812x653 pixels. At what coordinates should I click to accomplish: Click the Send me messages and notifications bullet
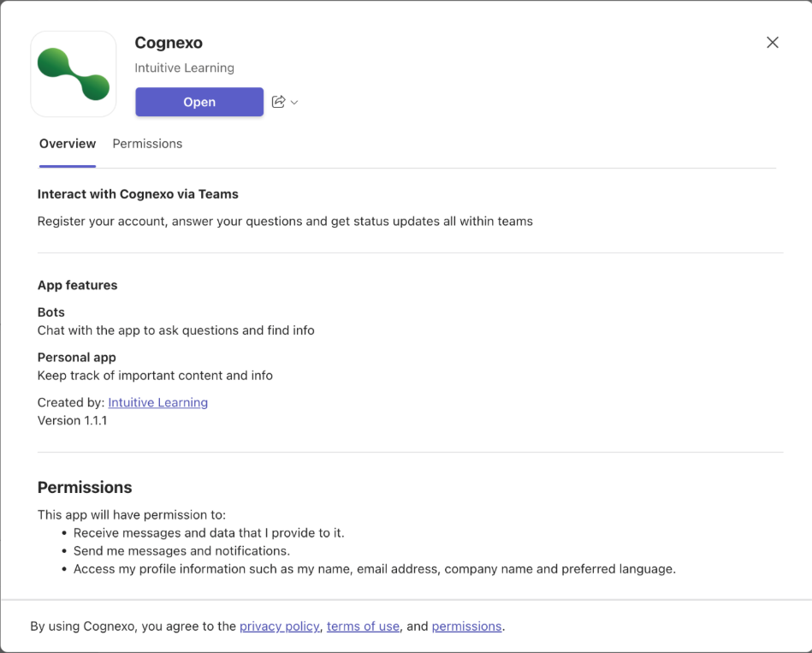(181, 551)
